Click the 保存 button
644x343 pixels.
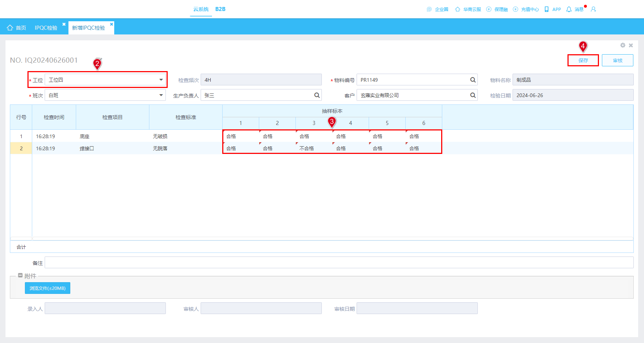click(583, 60)
